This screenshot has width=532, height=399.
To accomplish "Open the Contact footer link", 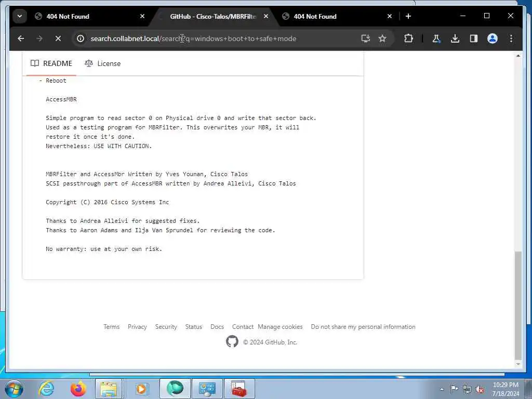I will [243, 327].
